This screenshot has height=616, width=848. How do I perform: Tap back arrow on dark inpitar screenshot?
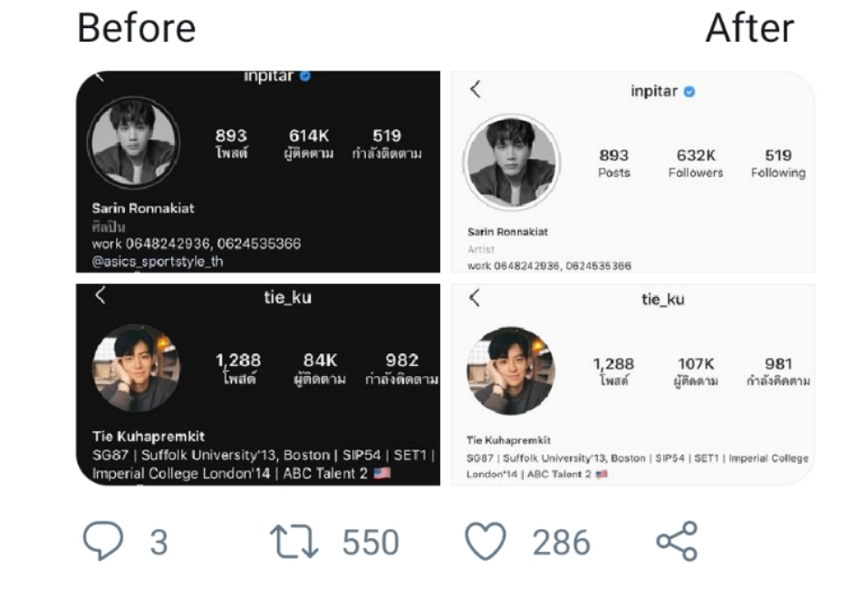pos(100,76)
